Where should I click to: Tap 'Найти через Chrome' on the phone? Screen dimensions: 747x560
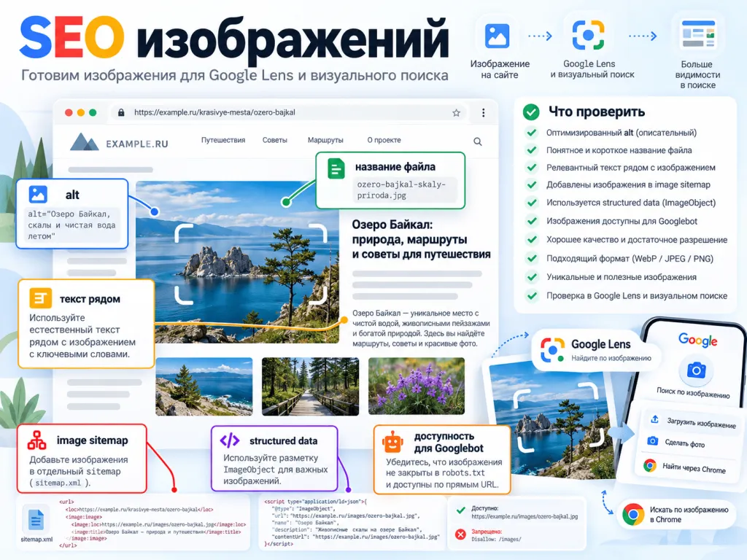tap(694, 468)
